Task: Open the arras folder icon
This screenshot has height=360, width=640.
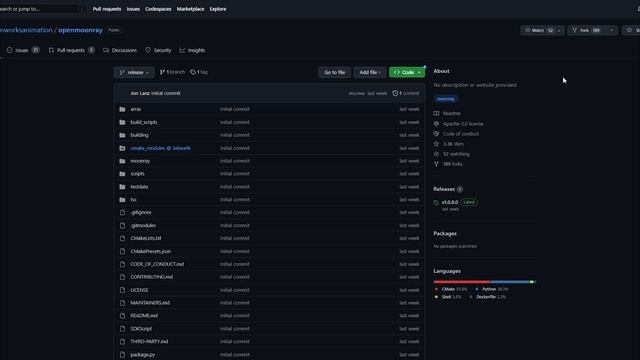Action: 122,109
